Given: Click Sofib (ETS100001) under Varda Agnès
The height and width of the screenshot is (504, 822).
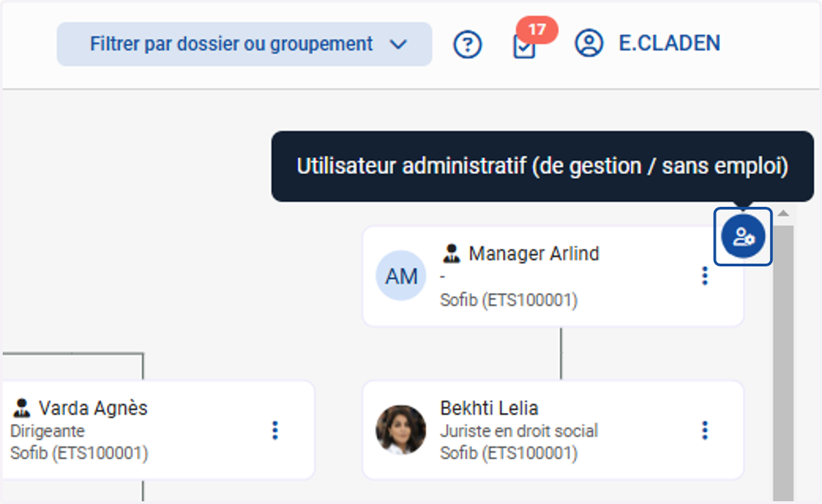Looking at the screenshot, I should tap(79, 453).
